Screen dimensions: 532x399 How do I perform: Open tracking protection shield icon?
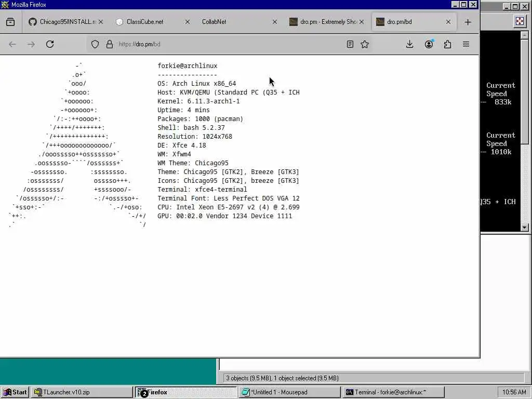coord(95,44)
